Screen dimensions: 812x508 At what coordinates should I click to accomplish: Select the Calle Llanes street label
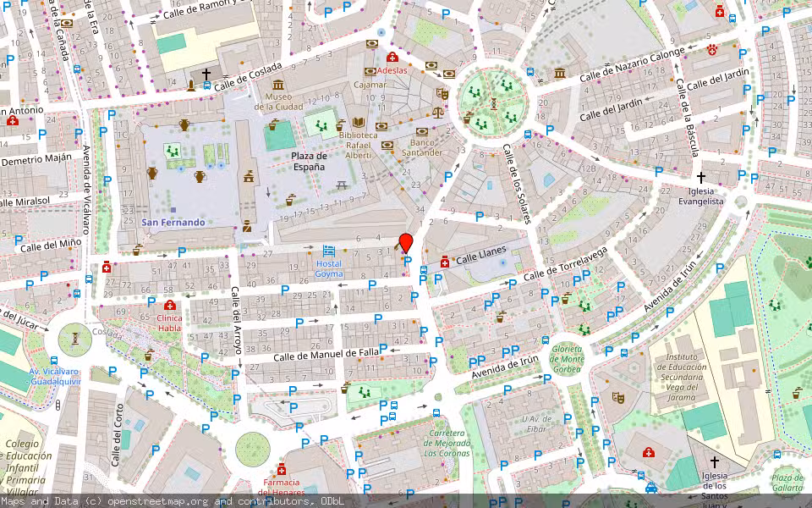481,255
